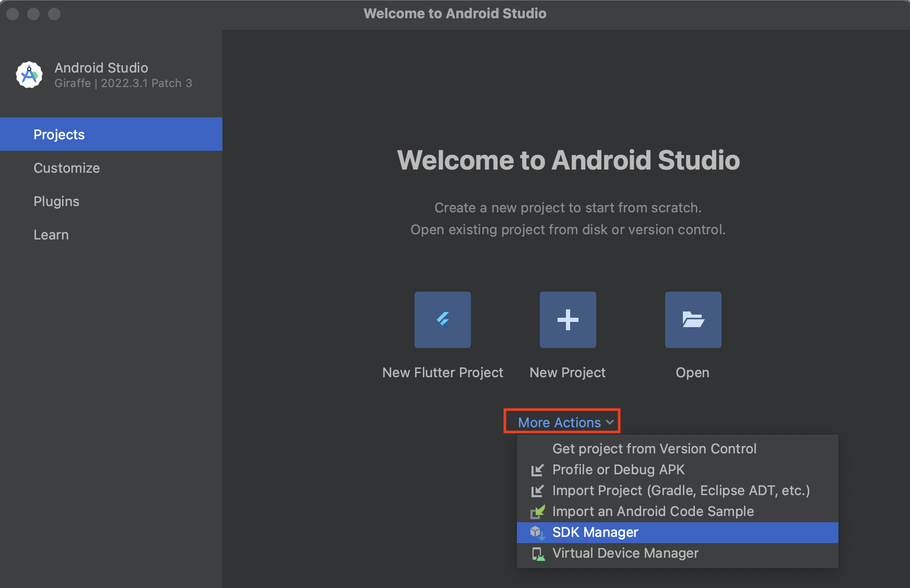Screen dimensions: 910x588
Task: Choose SDK Manager from the menu
Action: [595, 532]
